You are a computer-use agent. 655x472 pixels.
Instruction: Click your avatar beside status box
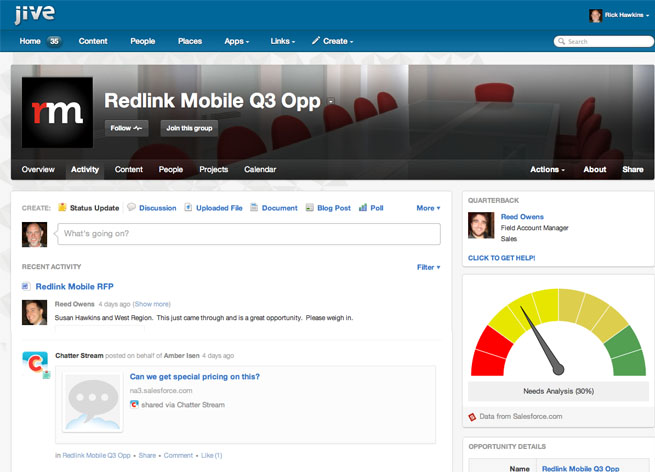click(34, 234)
